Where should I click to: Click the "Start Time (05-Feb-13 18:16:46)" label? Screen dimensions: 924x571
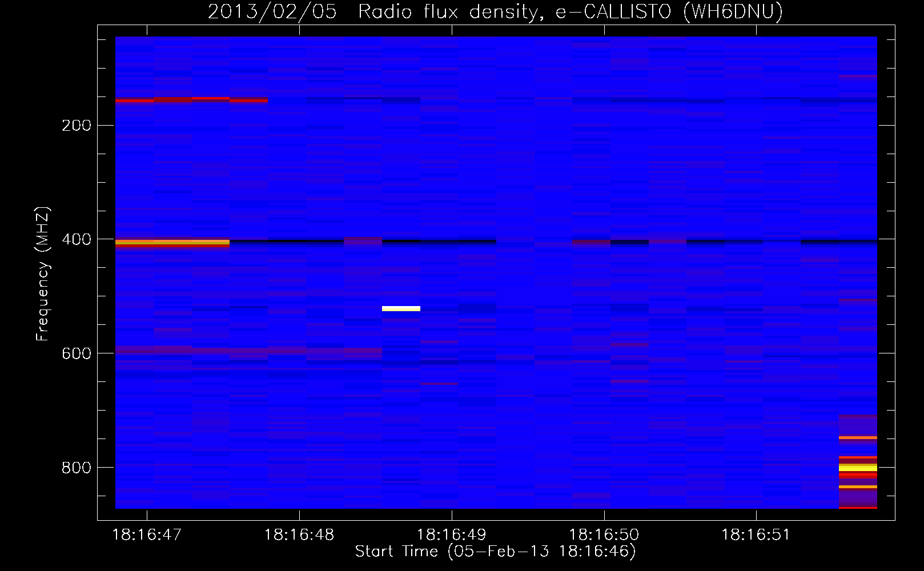pos(495,551)
